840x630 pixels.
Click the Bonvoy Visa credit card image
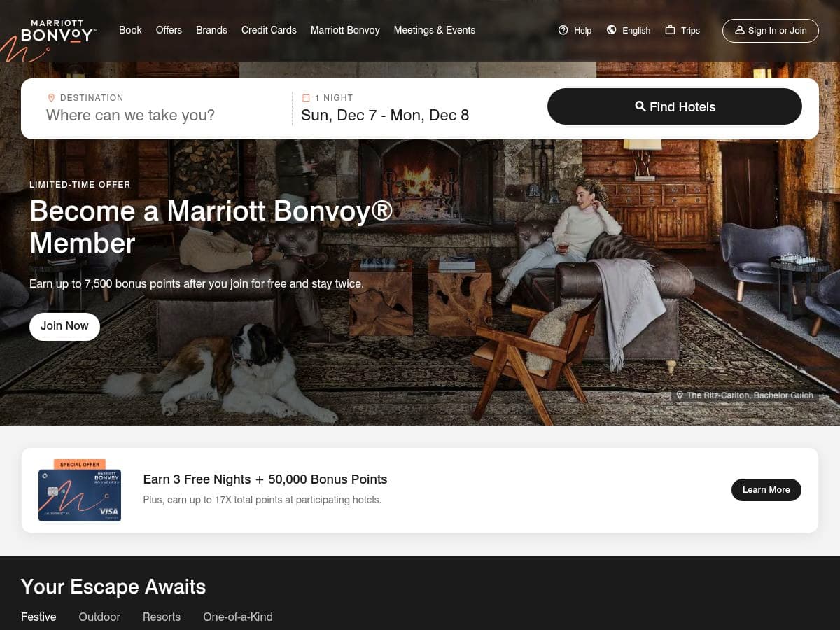pos(80,495)
